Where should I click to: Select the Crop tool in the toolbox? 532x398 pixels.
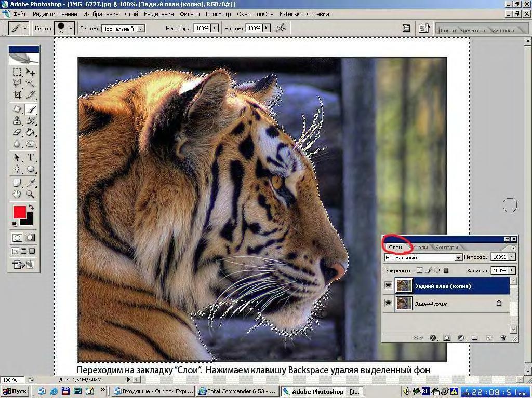17,94
